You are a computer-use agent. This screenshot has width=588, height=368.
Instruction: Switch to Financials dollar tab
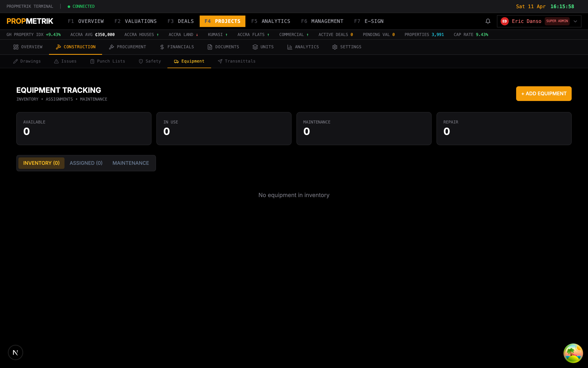pos(177,47)
